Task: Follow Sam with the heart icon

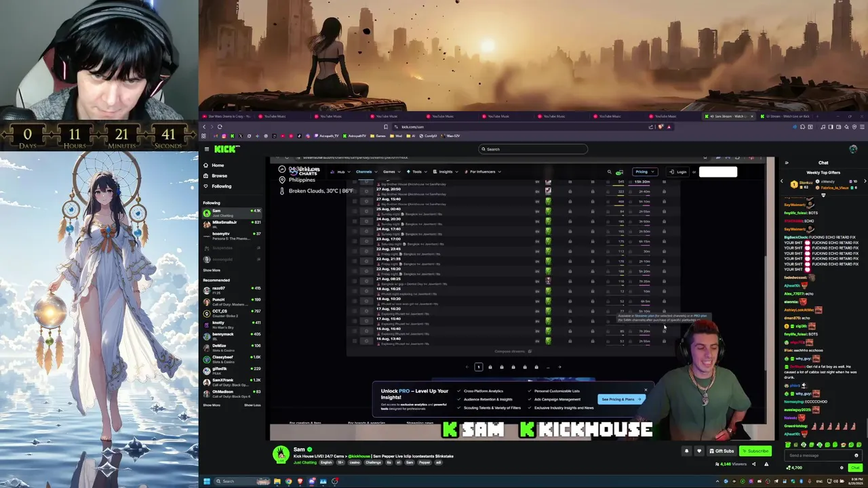Action: [x=699, y=451]
